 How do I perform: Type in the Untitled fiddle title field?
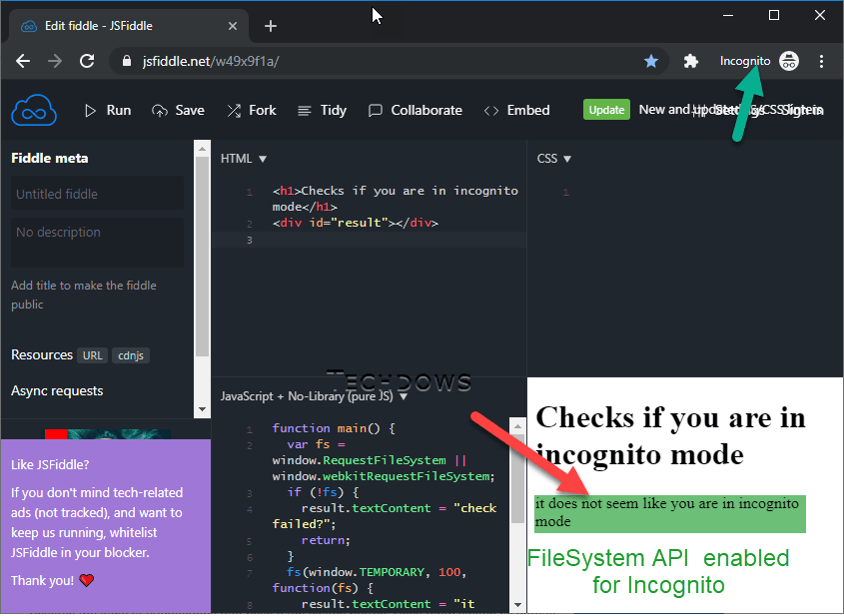click(98, 194)
